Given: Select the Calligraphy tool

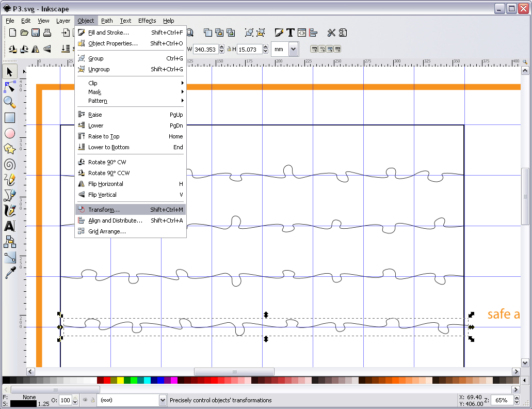Looking at the screenshot, I should pyautogui.click(x=10, y=211).
